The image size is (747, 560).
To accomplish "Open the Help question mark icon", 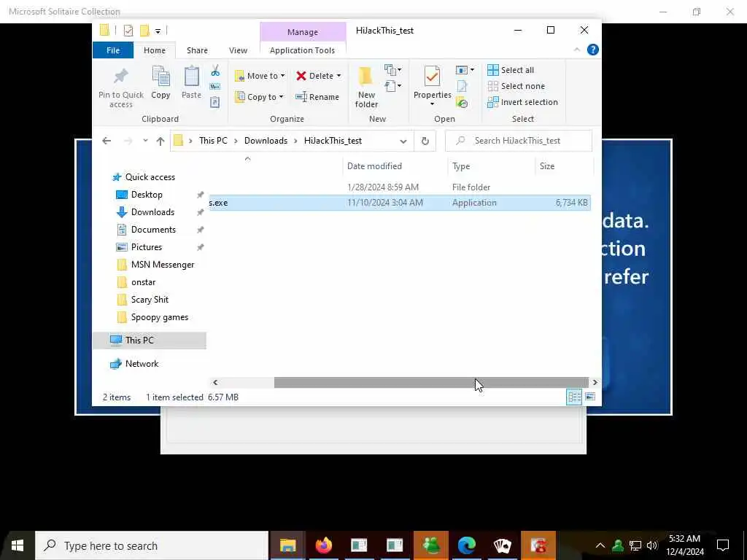I will [592, 50].
